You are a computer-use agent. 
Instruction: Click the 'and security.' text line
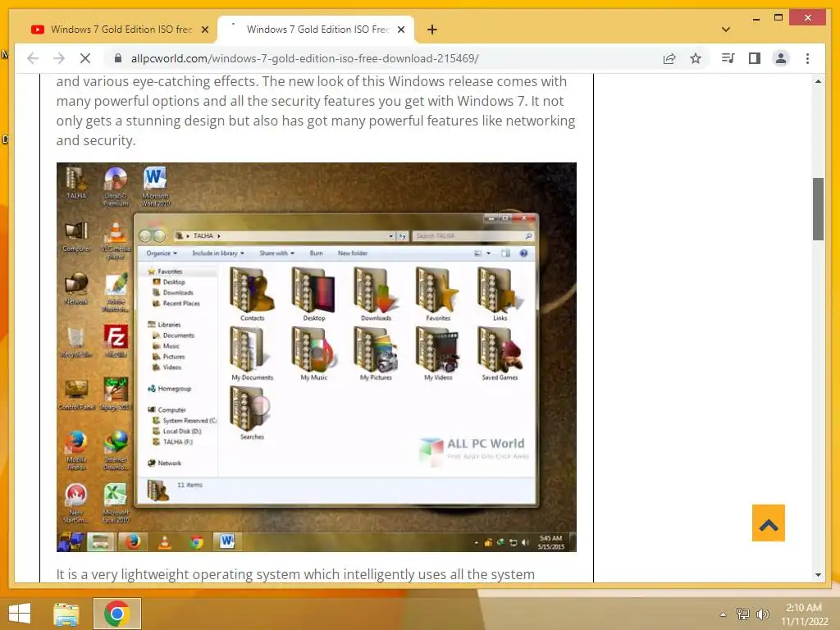[x=96, y=141]
